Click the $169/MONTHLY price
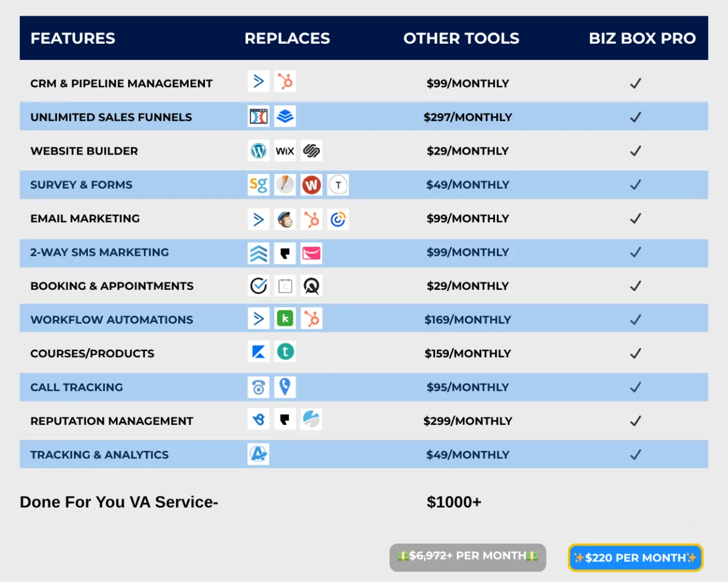Viewport: 728px width, 582px height. click(x=468, y=320)
